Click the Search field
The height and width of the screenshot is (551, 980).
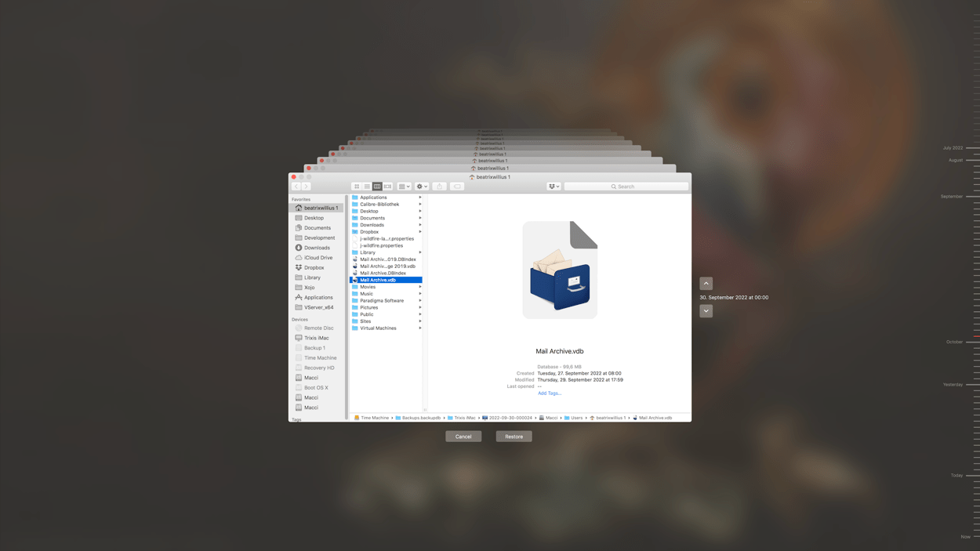pos(626,187)
